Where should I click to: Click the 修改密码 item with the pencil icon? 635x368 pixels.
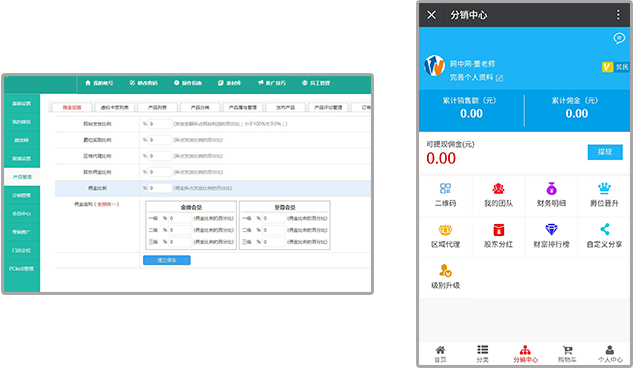[143, 83]
